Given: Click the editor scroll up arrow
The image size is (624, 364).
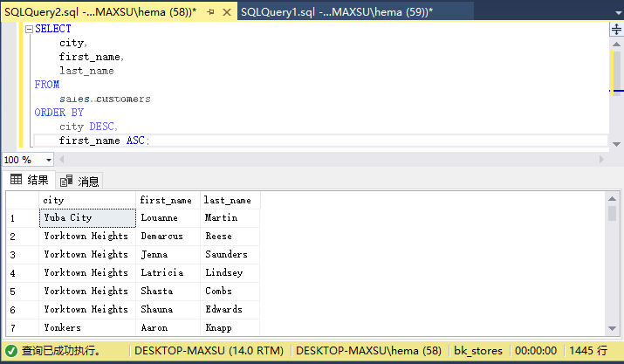Looking at the screenshot, I should click(616, 45).
